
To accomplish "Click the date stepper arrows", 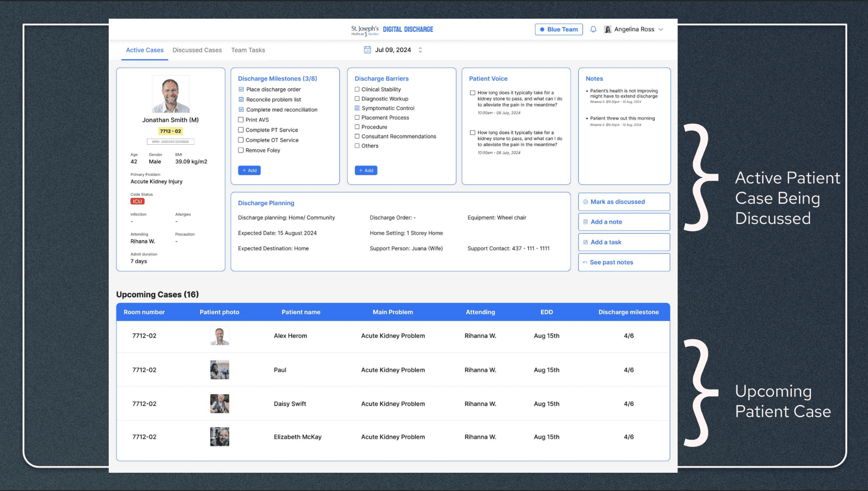I will 420,50.
